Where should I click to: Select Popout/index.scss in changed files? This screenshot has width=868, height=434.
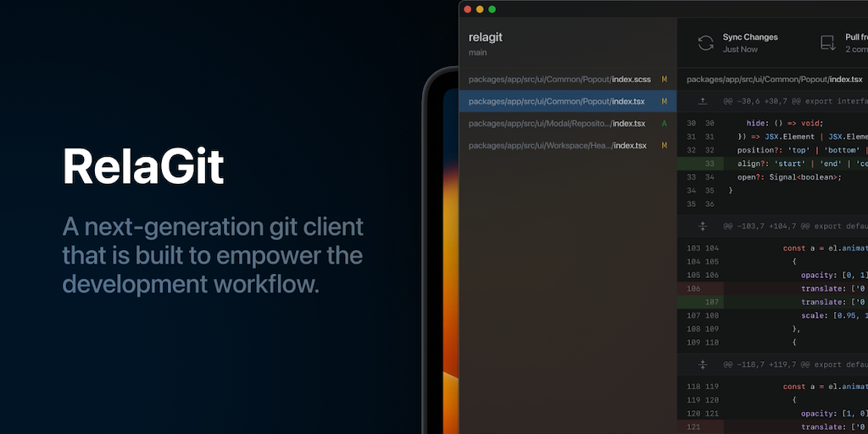pyautogui.click(x=567, y=79)
